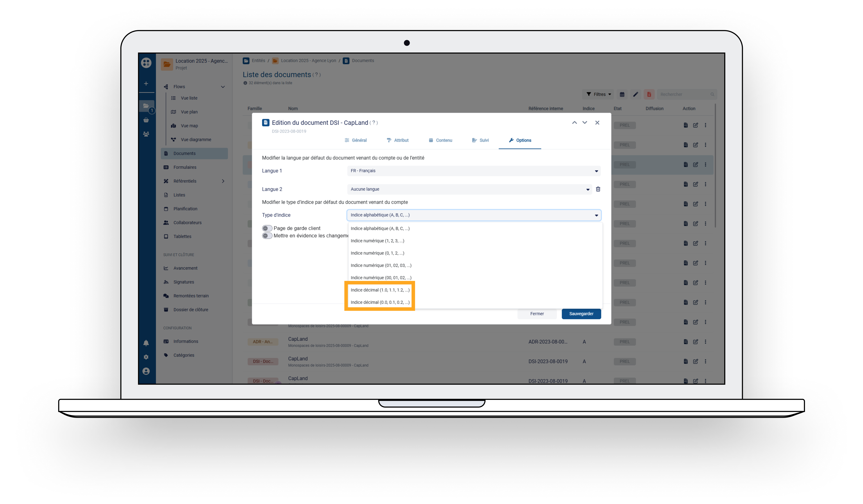The width and height of the screenshot is (863, 504).
Task: Open the basket icon in the left sidebar
Action: click(x=146, y=120)
